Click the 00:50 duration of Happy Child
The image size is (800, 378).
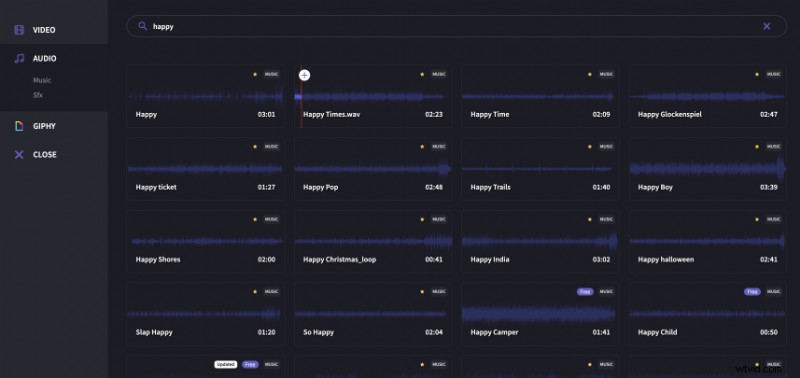768,332
